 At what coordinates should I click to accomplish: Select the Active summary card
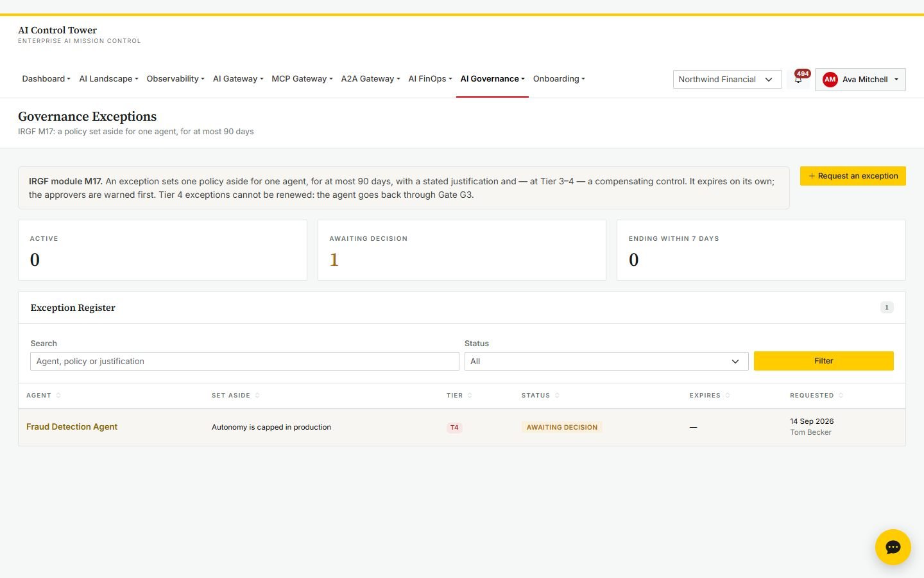(162, 250)
